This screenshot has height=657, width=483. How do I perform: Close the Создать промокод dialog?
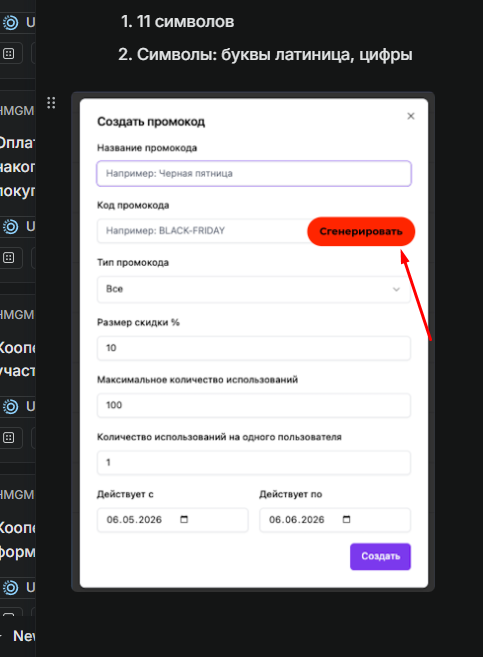coord(411,116)
